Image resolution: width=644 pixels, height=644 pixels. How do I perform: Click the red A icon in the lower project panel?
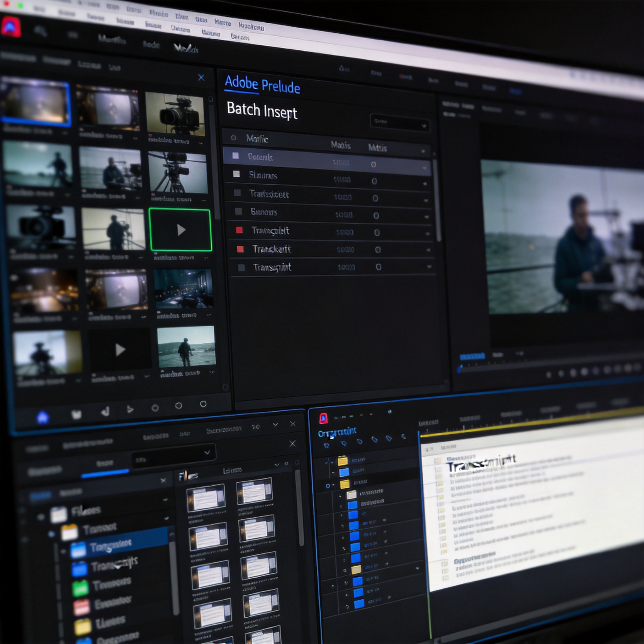tap(323, 418)
